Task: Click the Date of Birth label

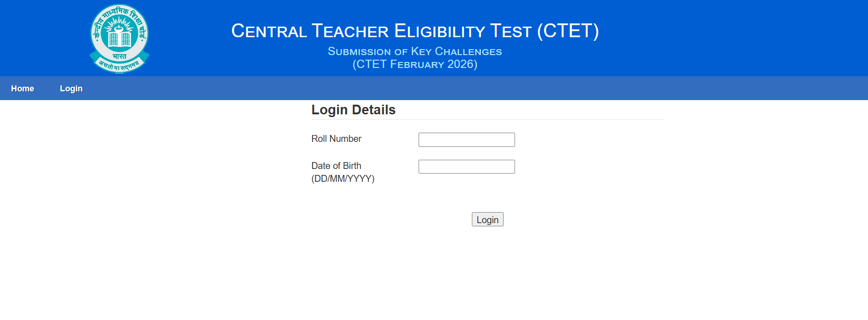Action: pyautogui.click(x=336, y=166)
